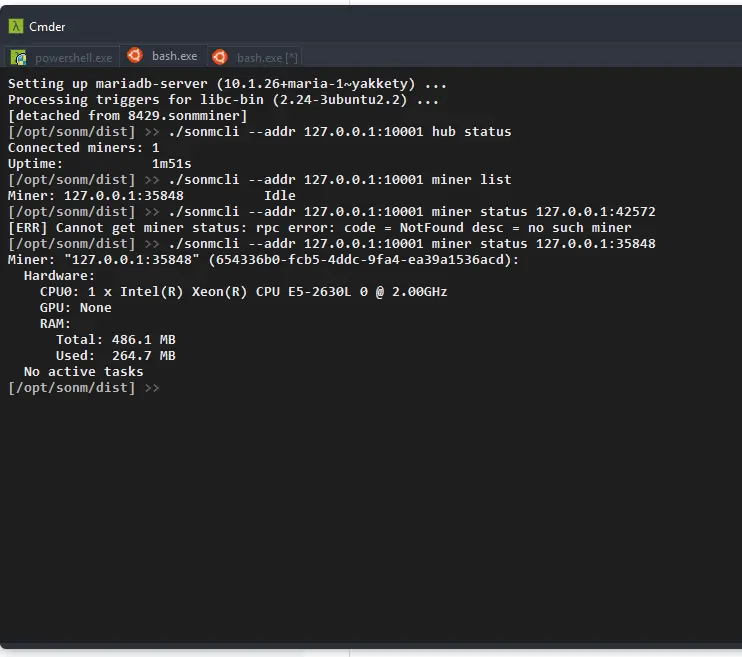This screenshot has width=742, height=657.
Task: Click the 'Setting up mariadb-server' line
Action: click(227, 84)
